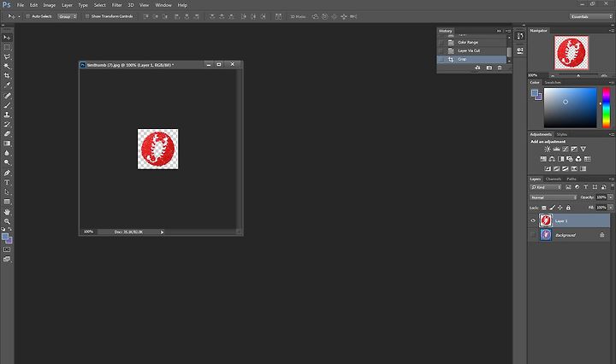Open the Essentials workspace dropdown
The height and width of the screenshot is (364, 616).
[x=591, y=16]
